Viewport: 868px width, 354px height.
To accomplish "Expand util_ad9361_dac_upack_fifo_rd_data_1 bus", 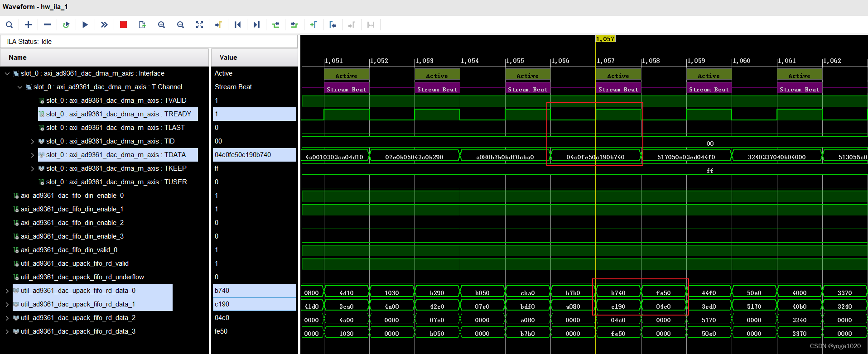I will pyautogui.click(x=7, y=304).
